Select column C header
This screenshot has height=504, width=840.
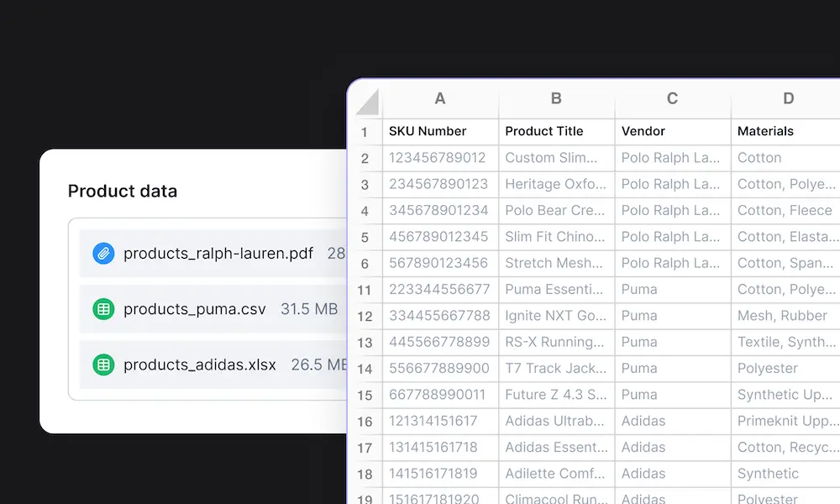tap(673, 98)
